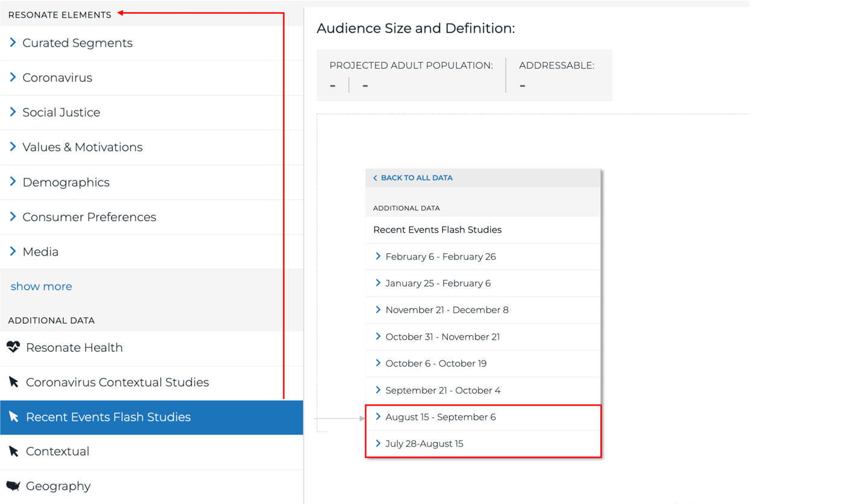Click the February 6 - February 26 text
The image size is (862, 504).
441,256
